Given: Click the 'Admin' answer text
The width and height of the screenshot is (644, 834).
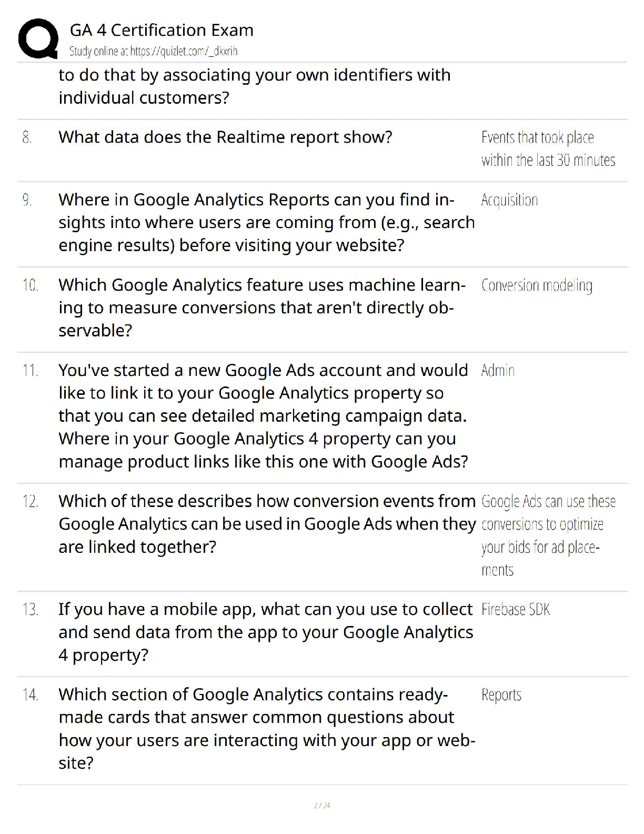Looking at the screenshot, I should 498,371.
